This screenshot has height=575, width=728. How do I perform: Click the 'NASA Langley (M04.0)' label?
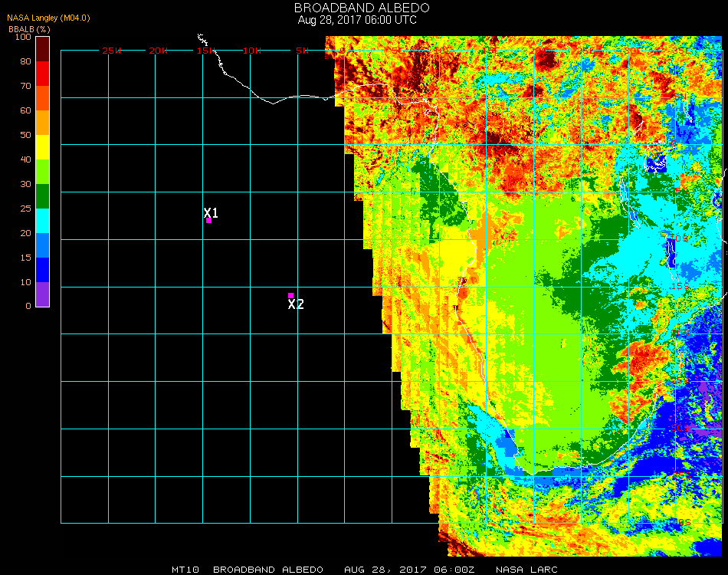pos(48,18)
